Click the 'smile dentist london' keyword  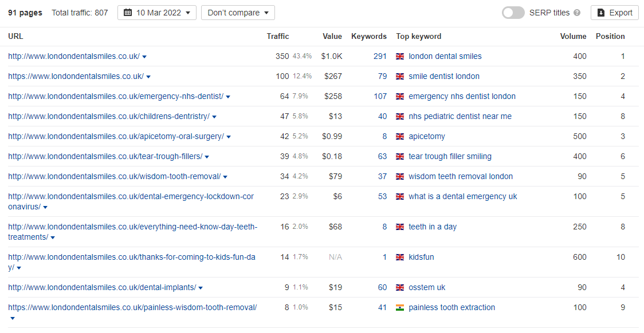444,76
